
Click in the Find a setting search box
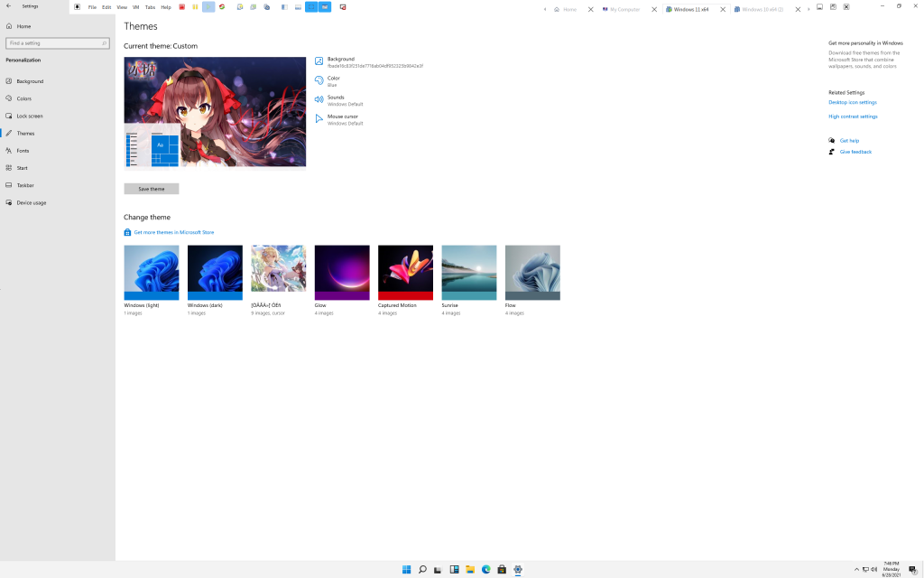(x=58, y=43)
